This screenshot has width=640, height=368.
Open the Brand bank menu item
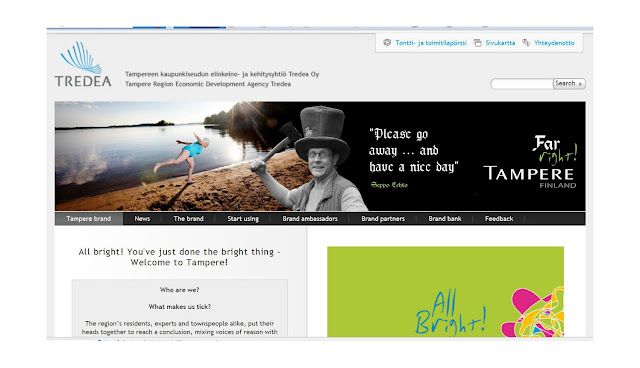[444, 219]
